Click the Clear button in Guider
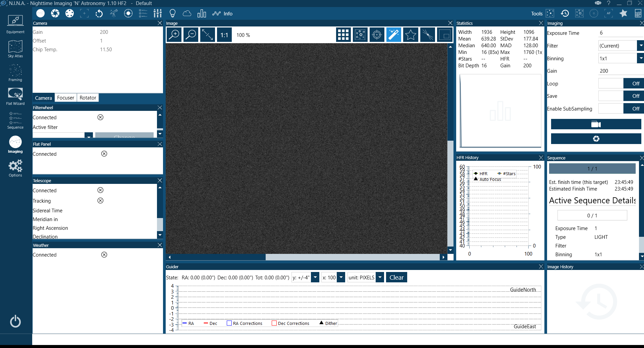Image resolution: width=644 pixels, height=348 pixels. 396,277
